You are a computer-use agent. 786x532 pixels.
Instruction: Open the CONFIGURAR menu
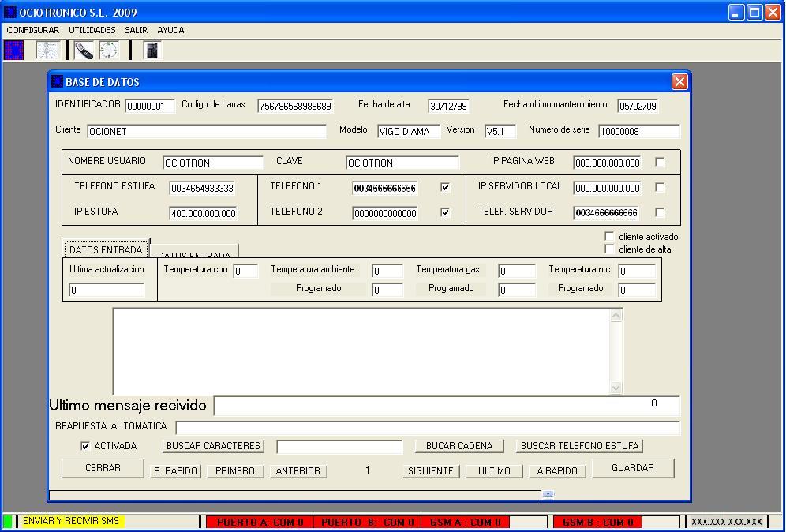(x=32, y=30)
